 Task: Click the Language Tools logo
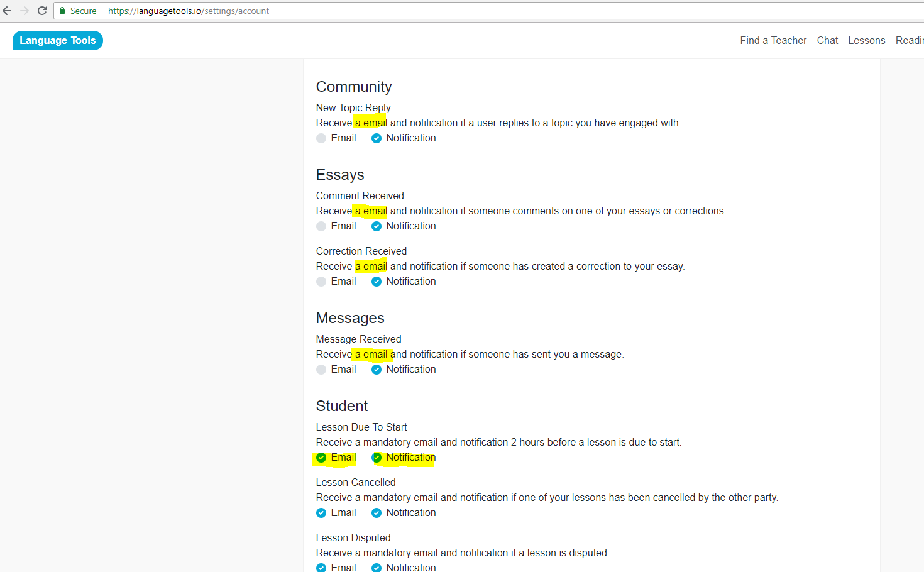[x=58, y=40]
